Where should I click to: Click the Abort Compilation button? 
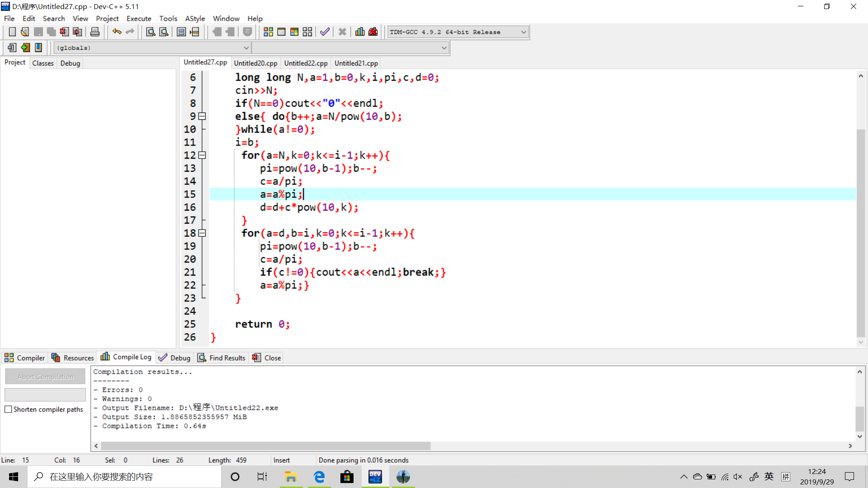(45, 376)
